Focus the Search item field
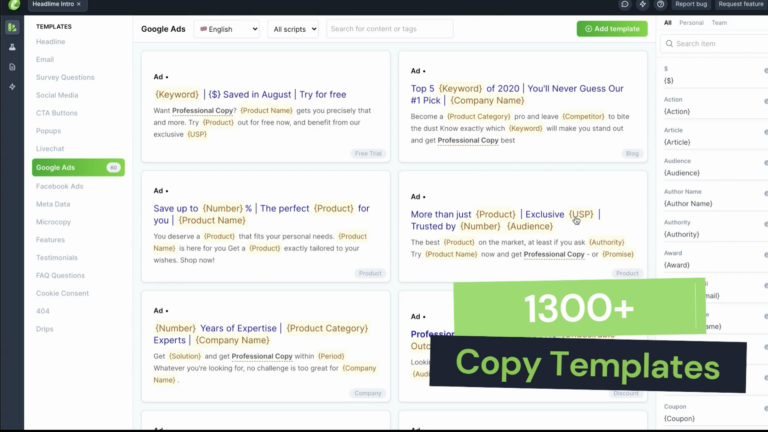The width and height of the screenshot is (768, 432). point(714,44)
